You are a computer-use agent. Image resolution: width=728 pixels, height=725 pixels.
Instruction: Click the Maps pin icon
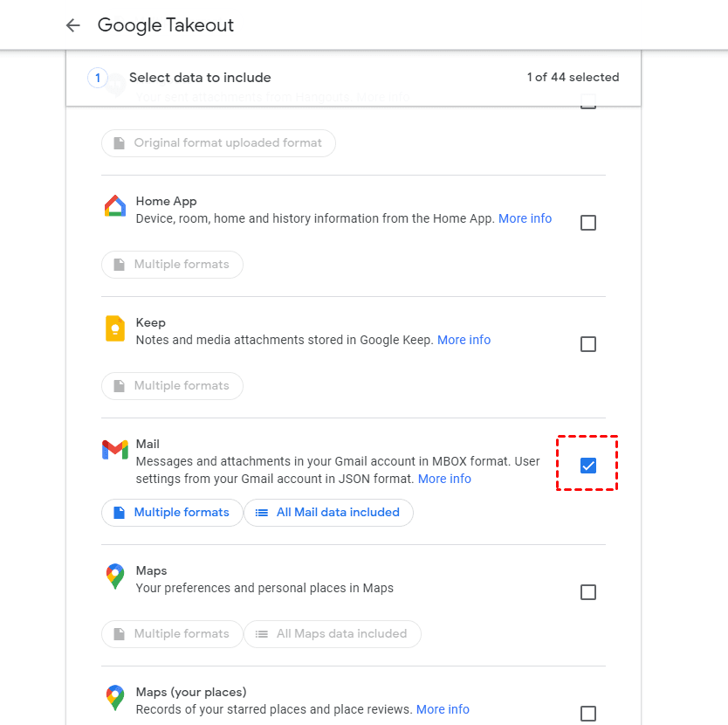point(114,577)
